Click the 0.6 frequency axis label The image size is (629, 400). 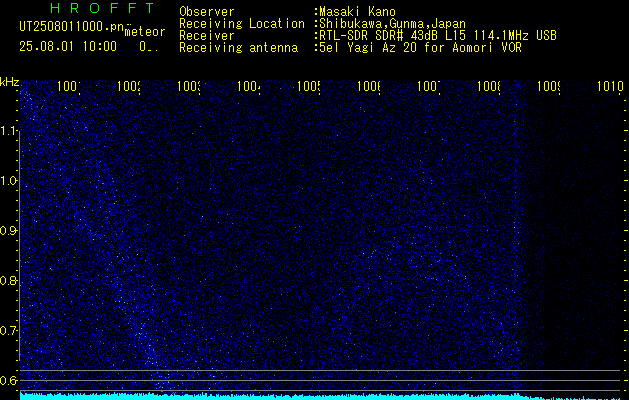(8, 380)
